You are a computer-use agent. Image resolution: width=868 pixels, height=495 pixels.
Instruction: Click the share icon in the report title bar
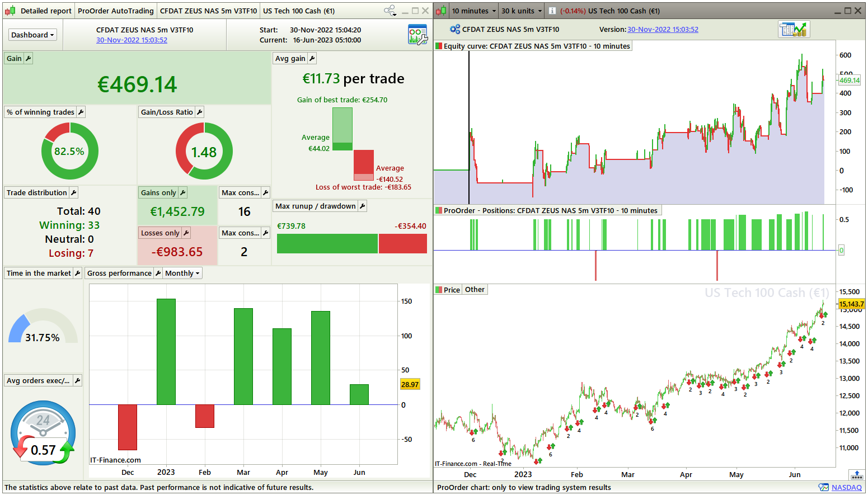[390, 11]
